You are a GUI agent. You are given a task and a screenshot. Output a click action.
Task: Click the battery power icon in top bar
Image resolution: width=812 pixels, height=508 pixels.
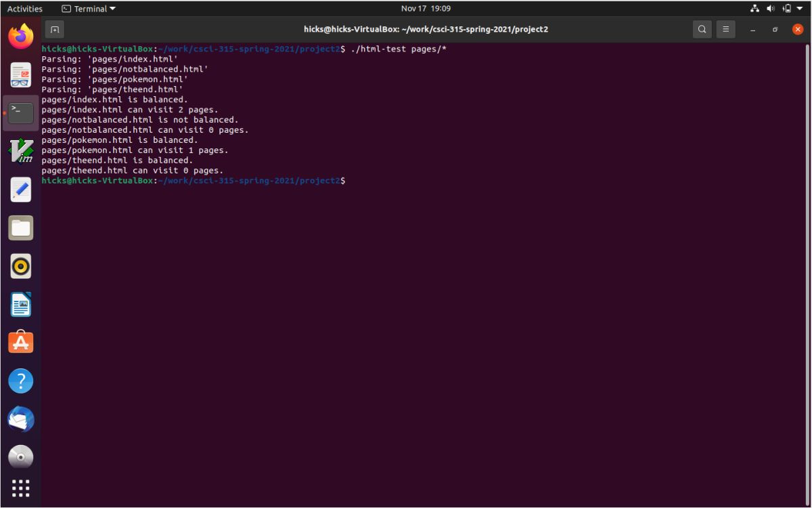click(x=786, y=9)
